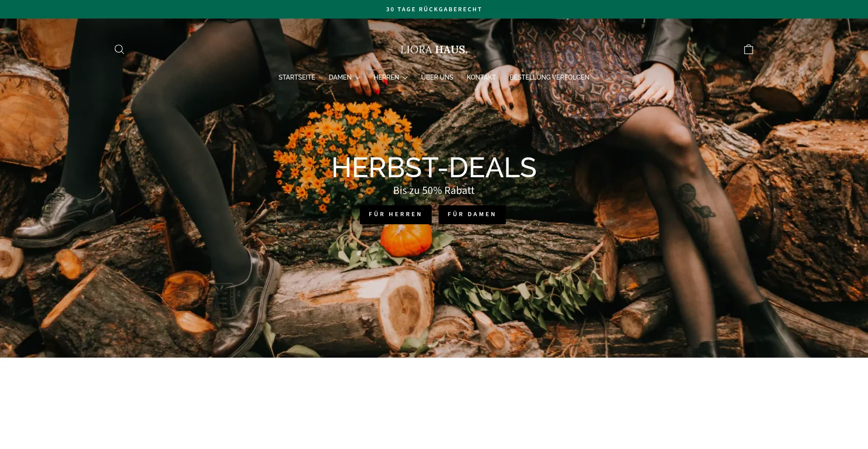Screen dimensions: 868x449
Task: Open the ÜBER UNS page
Action: (437, 77)
